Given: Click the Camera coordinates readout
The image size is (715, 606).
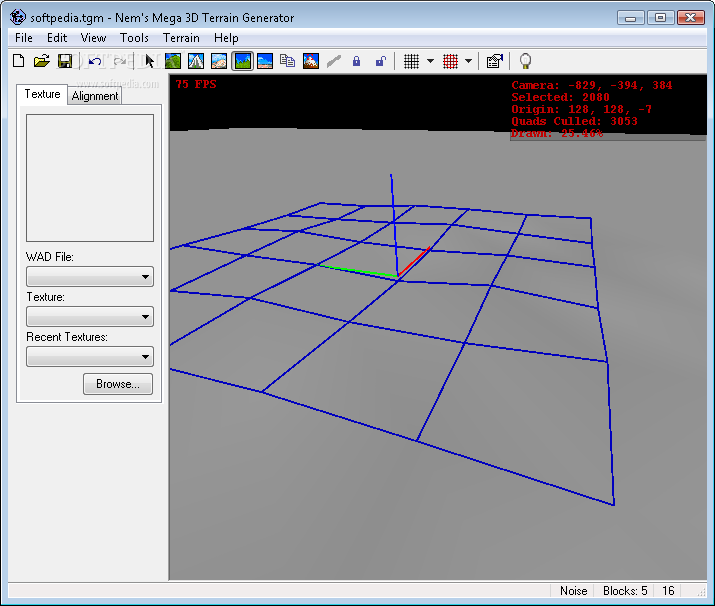Looking at the screenshot, I should 591,85.
